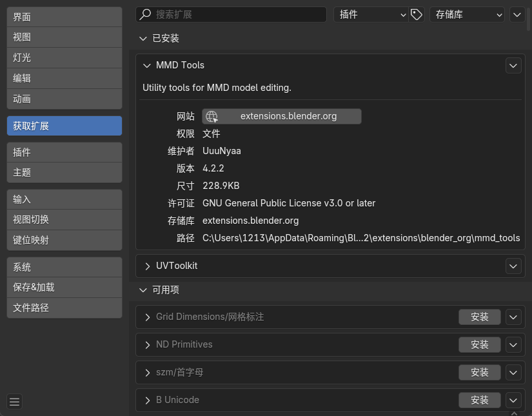The image size is (532, 416).
Task: Collapse the MMD Tools details panel
Action: point(148,65)
